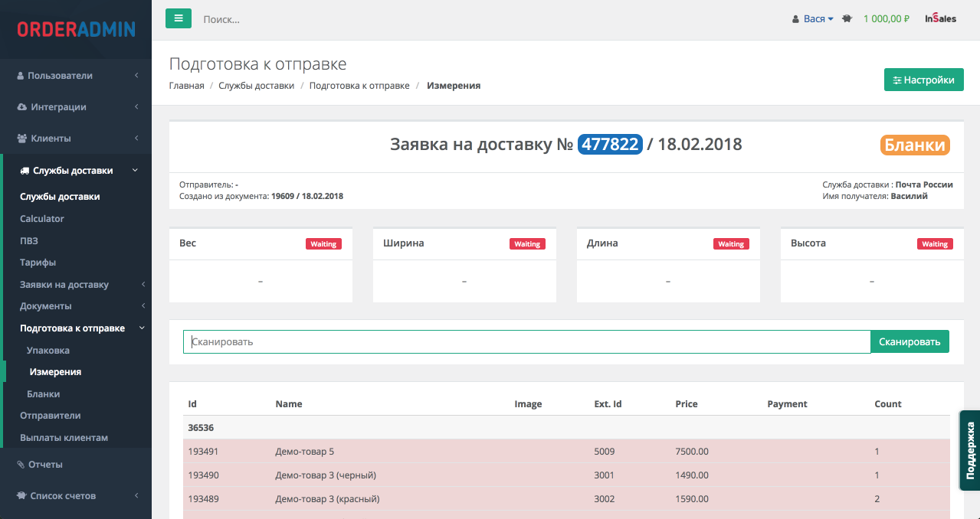Click the Список счетов piggy icon
The height and width of the screenshot is (519, 980).
(x=21, y=496)
